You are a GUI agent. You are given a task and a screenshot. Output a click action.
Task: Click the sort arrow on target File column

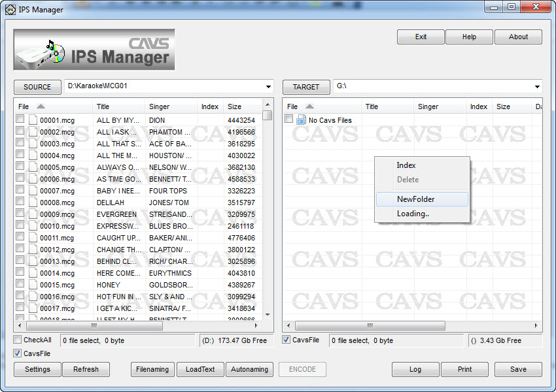click(309, 106)
